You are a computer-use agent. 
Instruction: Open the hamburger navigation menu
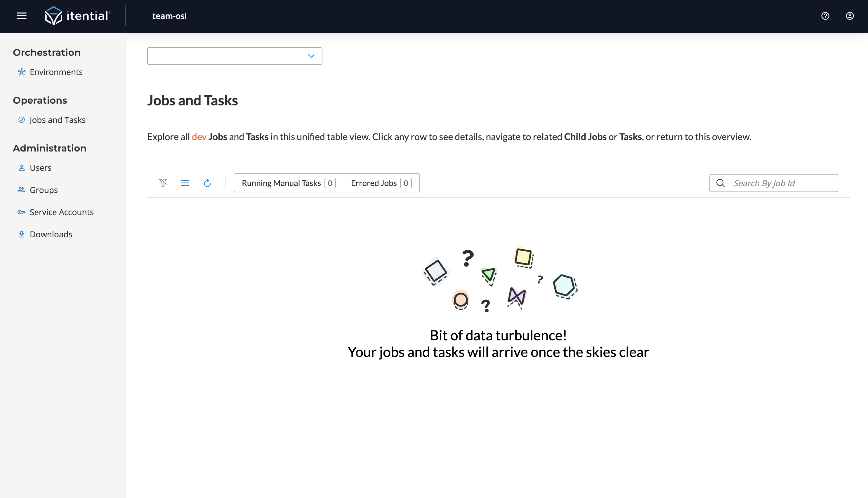[22, 16]
